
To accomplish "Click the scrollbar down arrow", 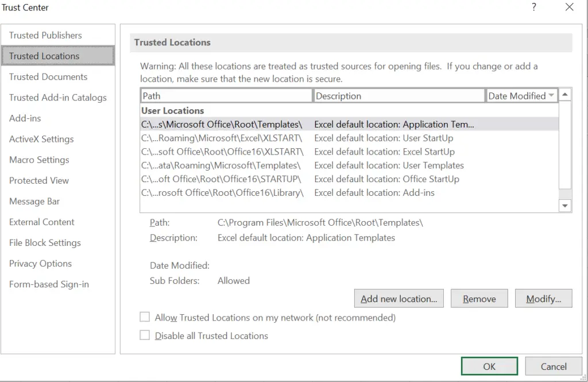I will click(564, 205).
